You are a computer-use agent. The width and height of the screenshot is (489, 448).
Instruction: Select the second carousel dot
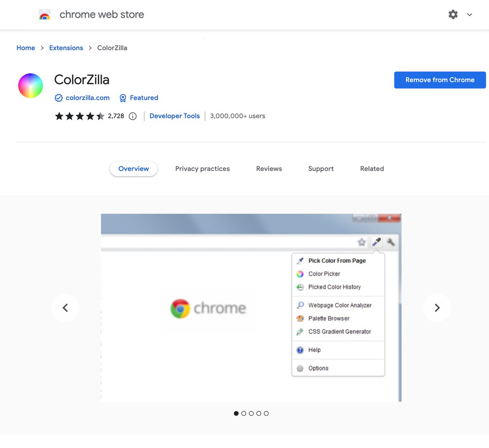point(244,413)
